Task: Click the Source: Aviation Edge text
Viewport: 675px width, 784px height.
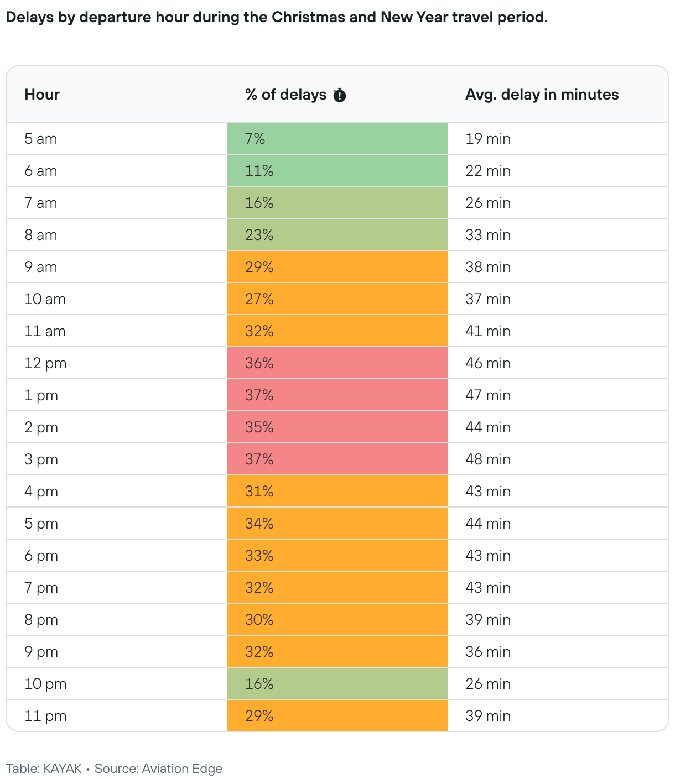Action: pos(158,769)
